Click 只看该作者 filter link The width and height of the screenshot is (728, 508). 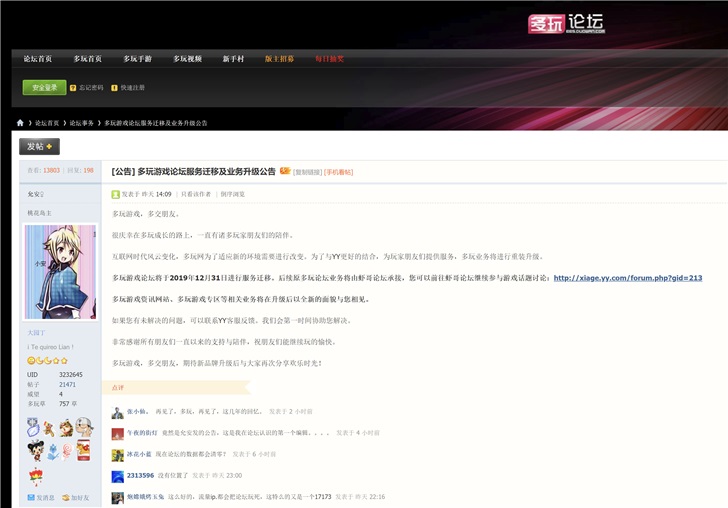(x=196, y=194)
